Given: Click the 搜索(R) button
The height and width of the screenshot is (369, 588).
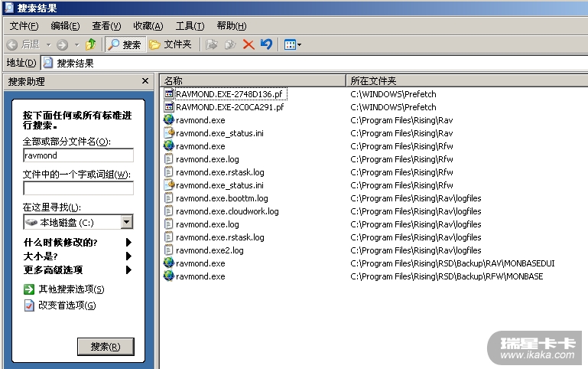Looking at the screenshot, I should click(x=106, y=347).
